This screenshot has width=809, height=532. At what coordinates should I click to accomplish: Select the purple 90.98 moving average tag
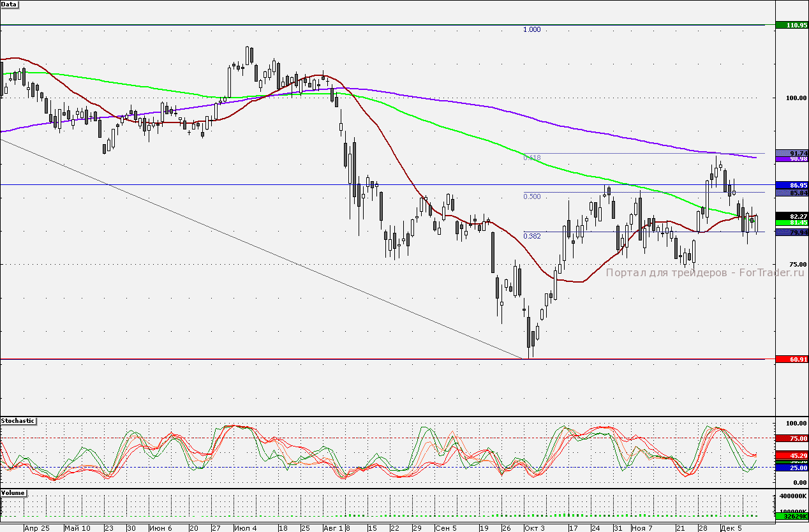[792, 158]
